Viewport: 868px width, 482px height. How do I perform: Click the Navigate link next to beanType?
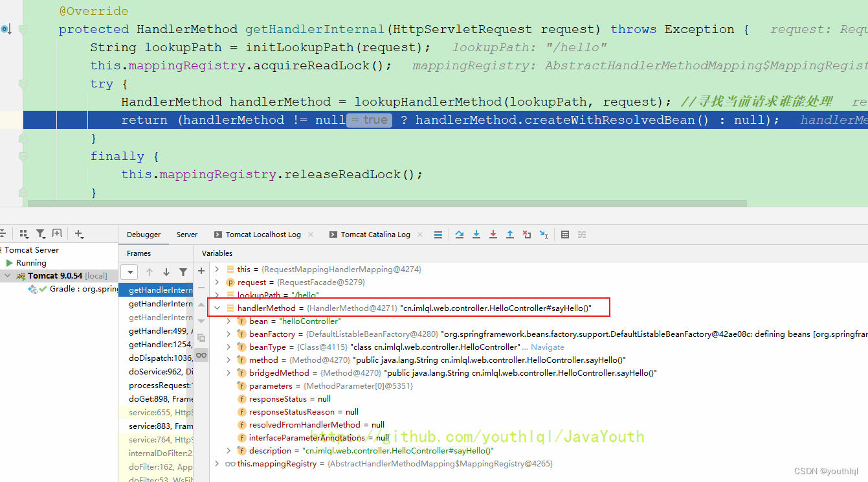548,347
